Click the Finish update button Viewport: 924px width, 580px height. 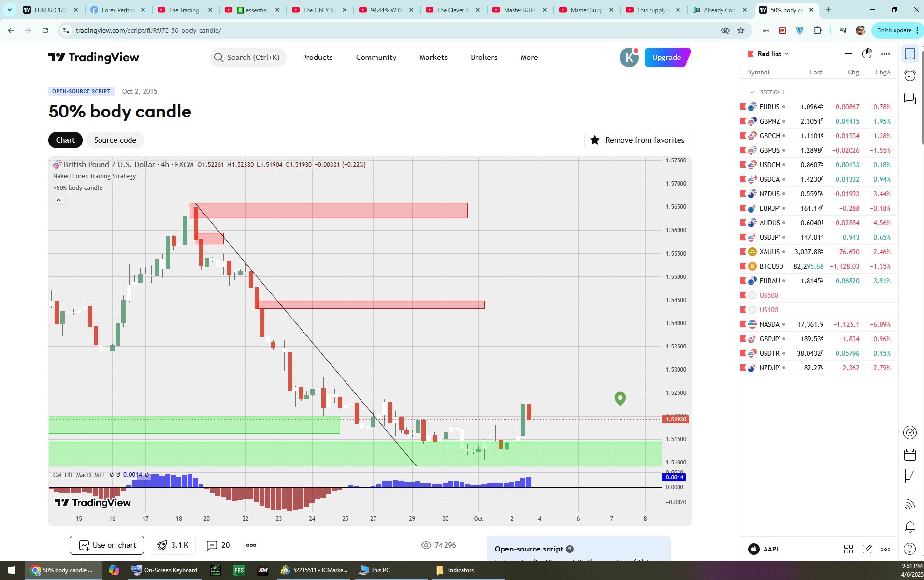pos(897,30)
